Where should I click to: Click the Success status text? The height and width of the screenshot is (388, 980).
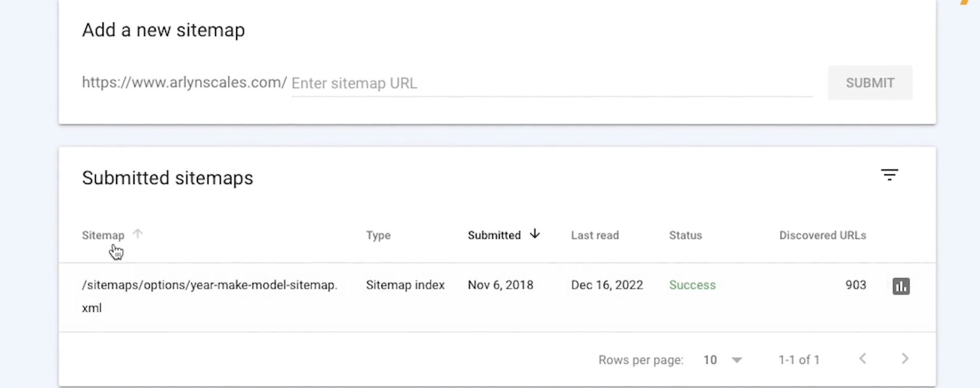(693, 285)
